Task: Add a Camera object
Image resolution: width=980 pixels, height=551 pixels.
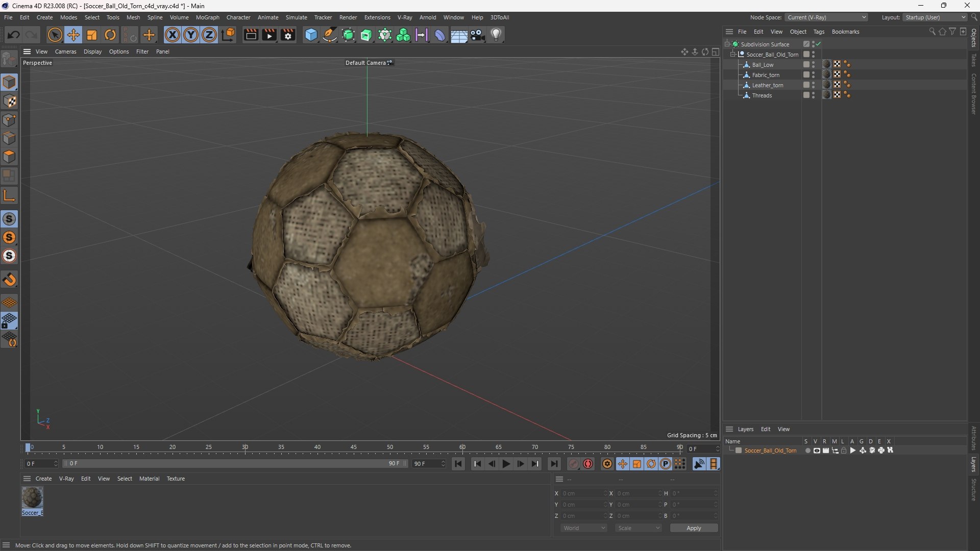Action: pyautogui.click(x=478, y=35)
